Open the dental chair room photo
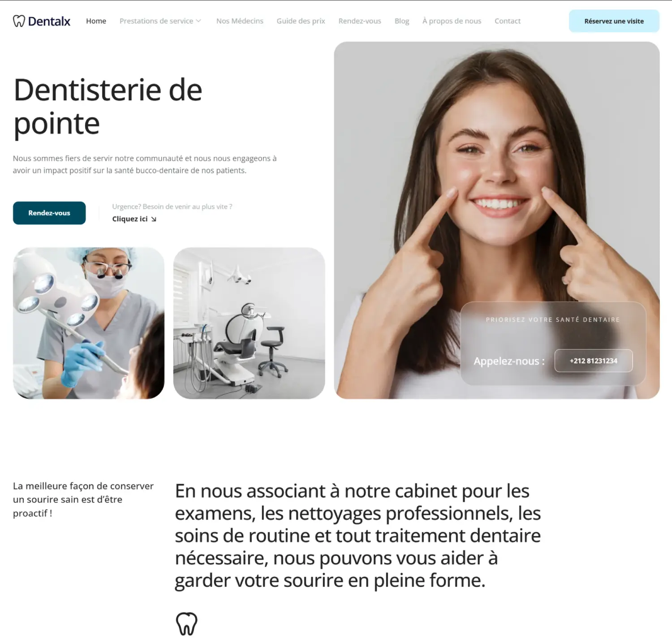The height and width of the screenshot is (638, 672). (249, 323)
